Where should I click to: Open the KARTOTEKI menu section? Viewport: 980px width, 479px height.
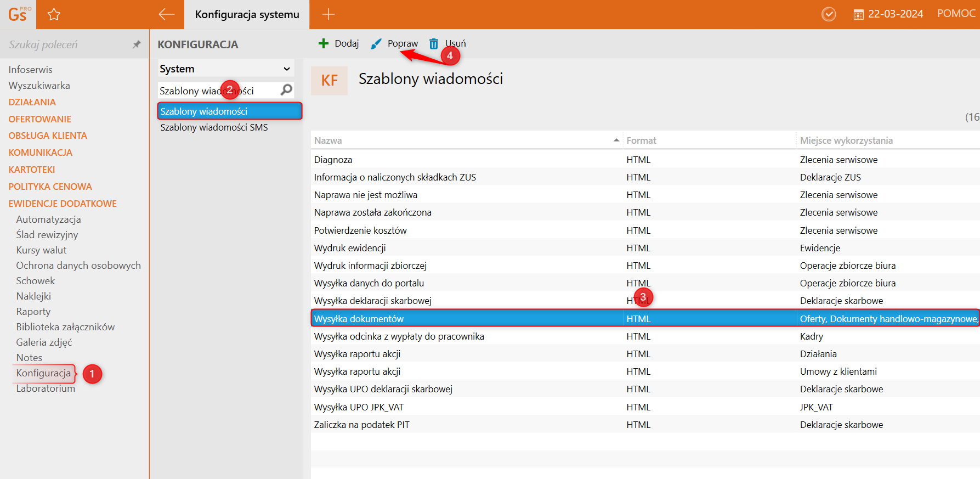click(x=32, y=170)
